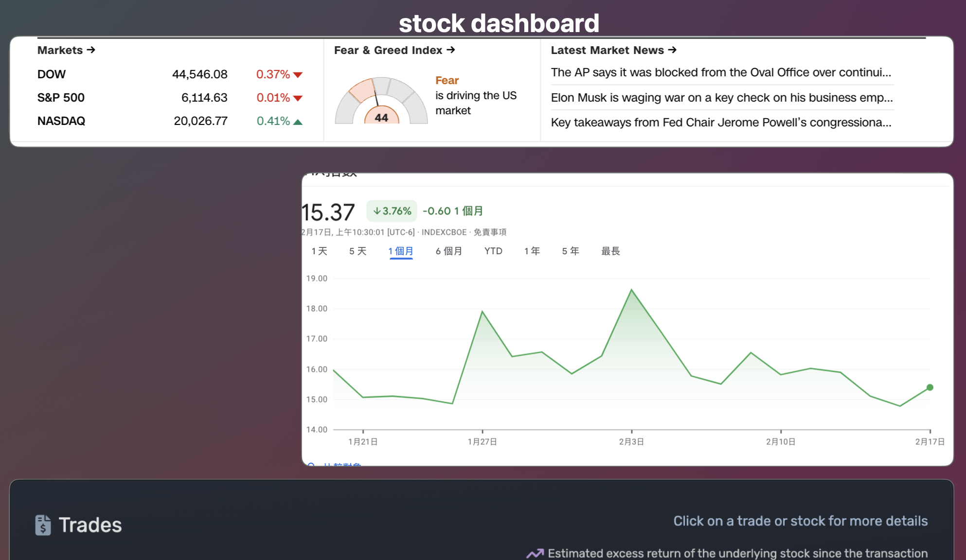Click the Trades dollar document icon
966x560 pixels.
coord(43,525)
